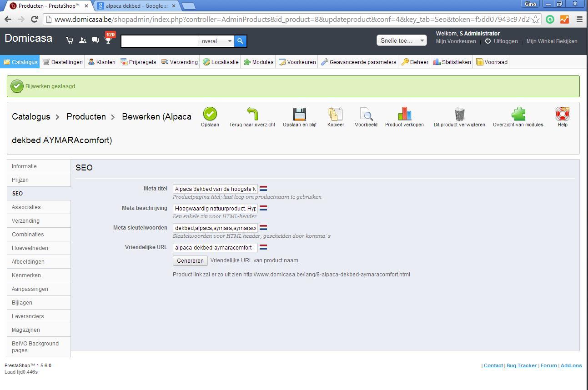Open the Snelle toegang dropdown
The height and width of the screenshot is (390, 588).
pos(402,40)
